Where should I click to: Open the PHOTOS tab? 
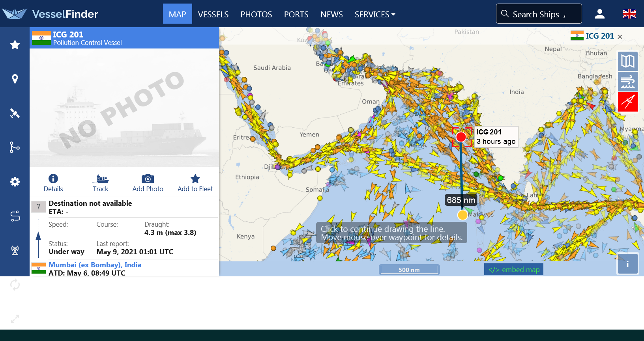click(x=256, y=14)
